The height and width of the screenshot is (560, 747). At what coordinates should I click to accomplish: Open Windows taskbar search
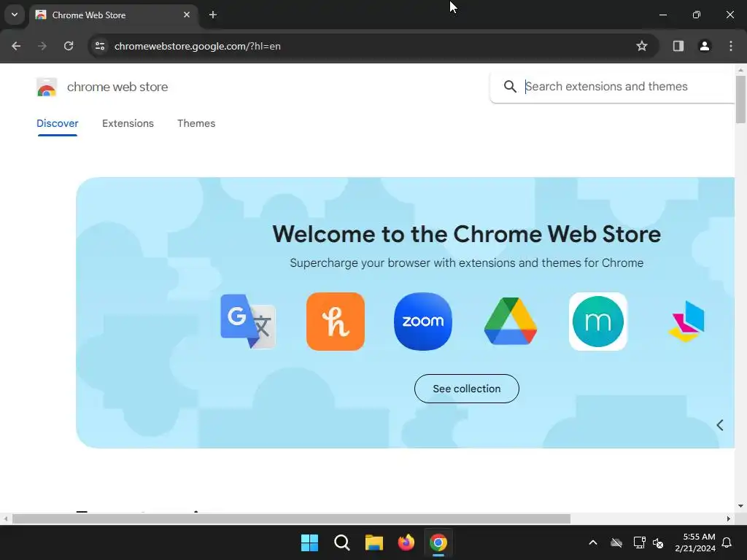(342, 542)
